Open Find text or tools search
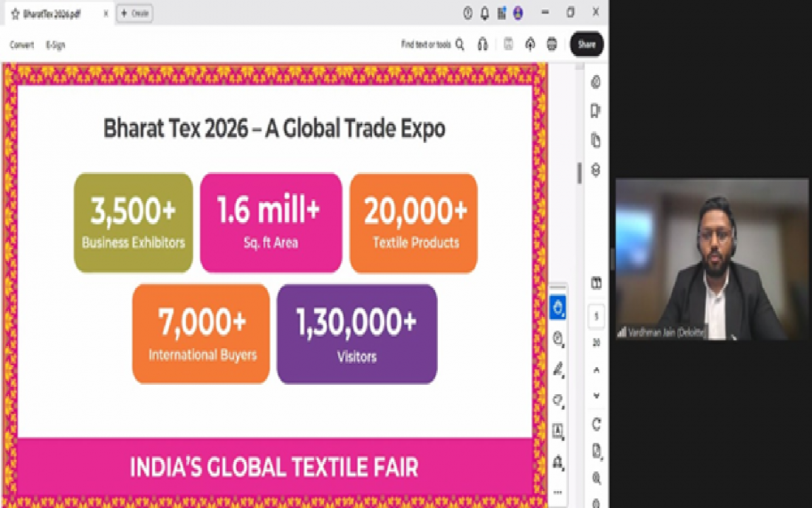This screenshot has width=812, height=508. tap(459, 44)
